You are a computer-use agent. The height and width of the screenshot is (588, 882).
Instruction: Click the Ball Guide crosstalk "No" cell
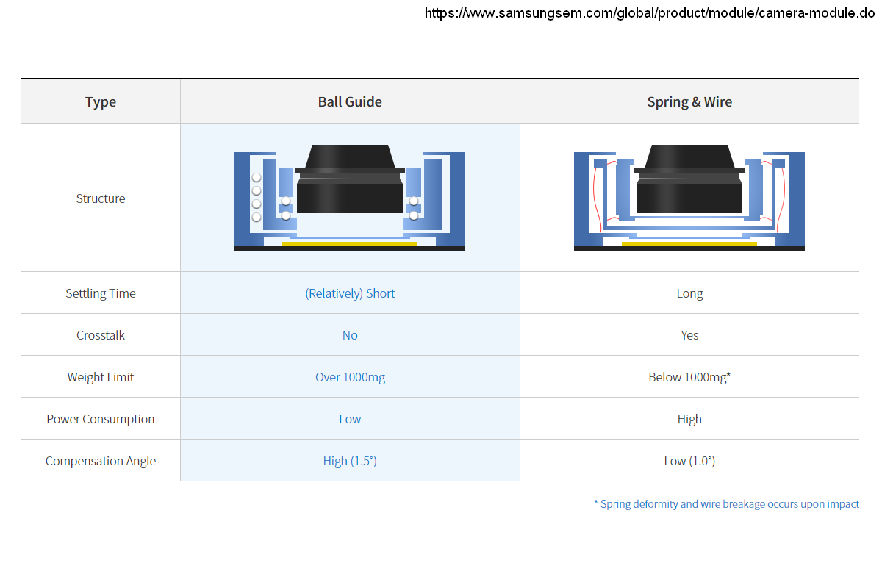coord(350,335)
